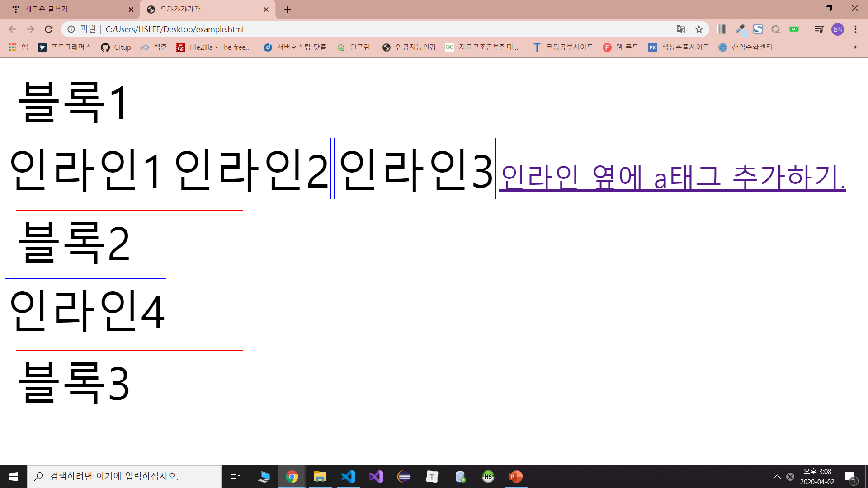Open the 산업수학센터 bookmark
Viewport: 868px width, 488px height.
745,47
